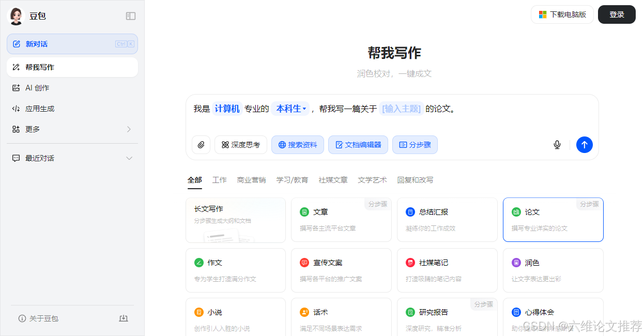Click 创作引人入胜的小说 description text
This screenshot has height=336, width=644.
pyautogui.click(x=222, y=328)
